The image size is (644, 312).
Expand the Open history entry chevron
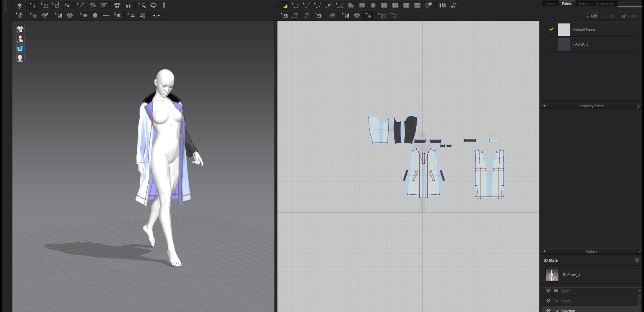(548, 291)
